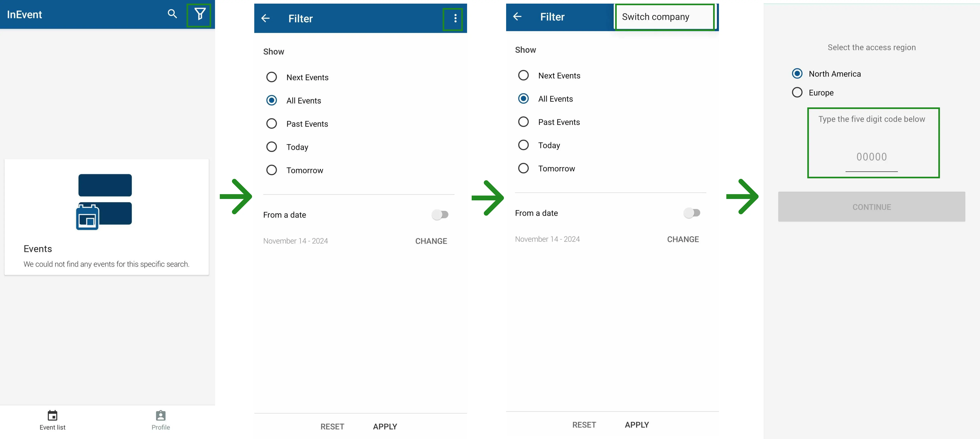Image resolution: width=980 pixels, height=439 pixels.
Task: Click the InEvent title text
Action: (x=24, y=14)
